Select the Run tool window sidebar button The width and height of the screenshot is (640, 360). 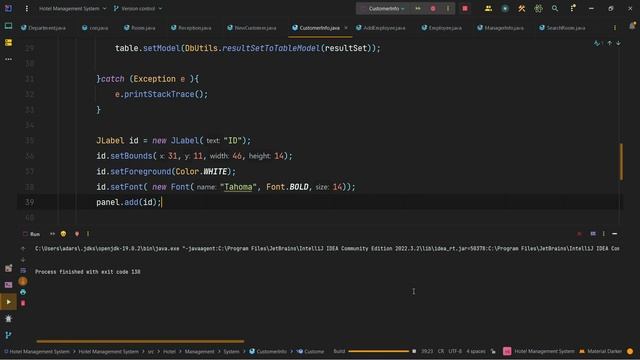coord(8,302)
